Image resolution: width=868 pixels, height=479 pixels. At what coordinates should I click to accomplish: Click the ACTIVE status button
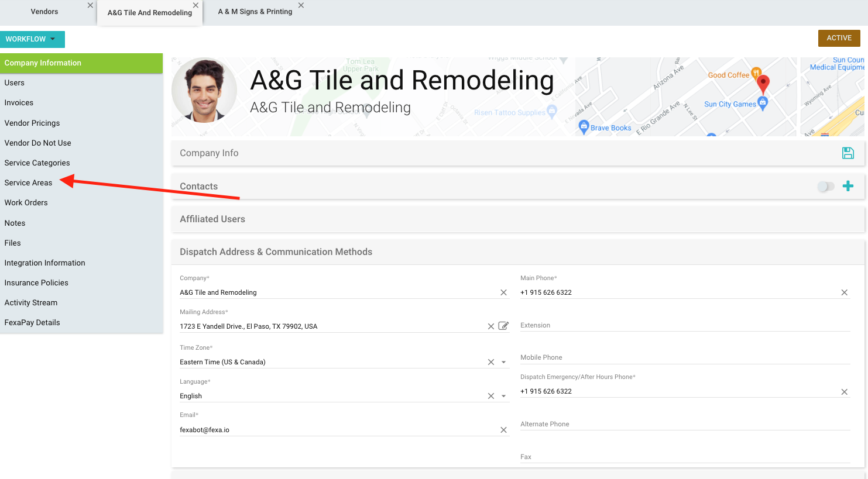[x=839, y=38]
